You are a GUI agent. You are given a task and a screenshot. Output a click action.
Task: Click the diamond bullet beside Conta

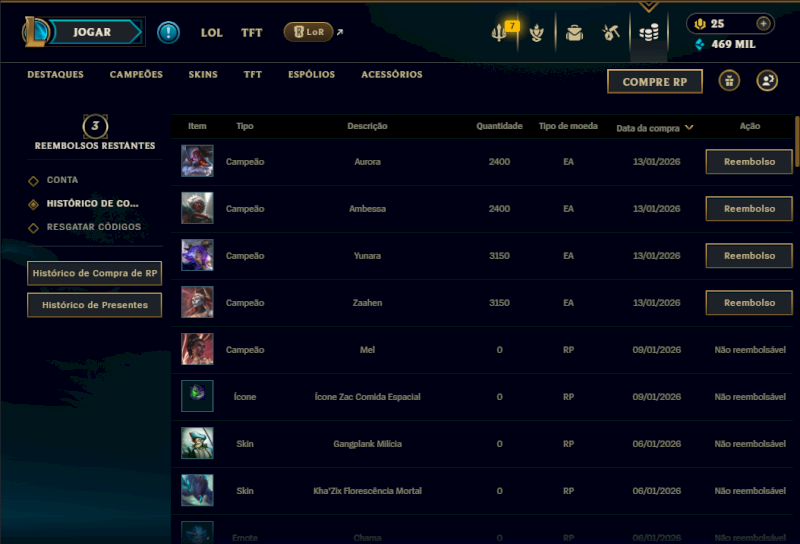(x=33, y=181)
